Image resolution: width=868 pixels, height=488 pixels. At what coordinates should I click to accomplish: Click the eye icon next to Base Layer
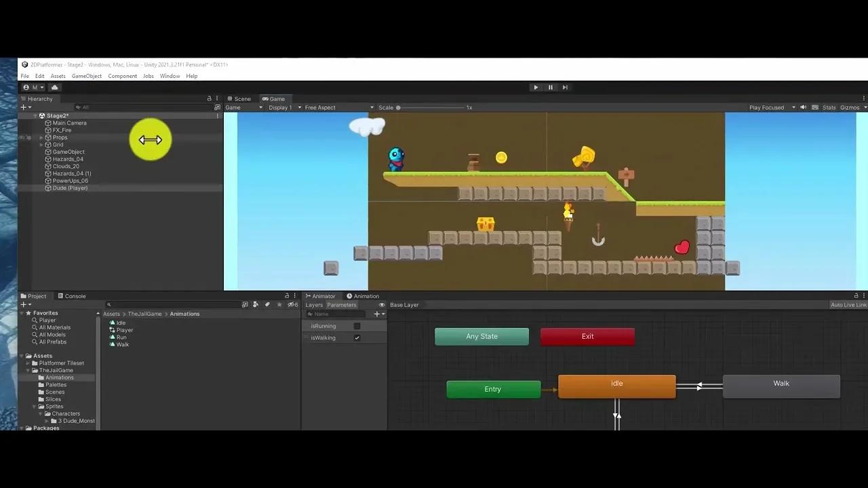click(382, 304)
